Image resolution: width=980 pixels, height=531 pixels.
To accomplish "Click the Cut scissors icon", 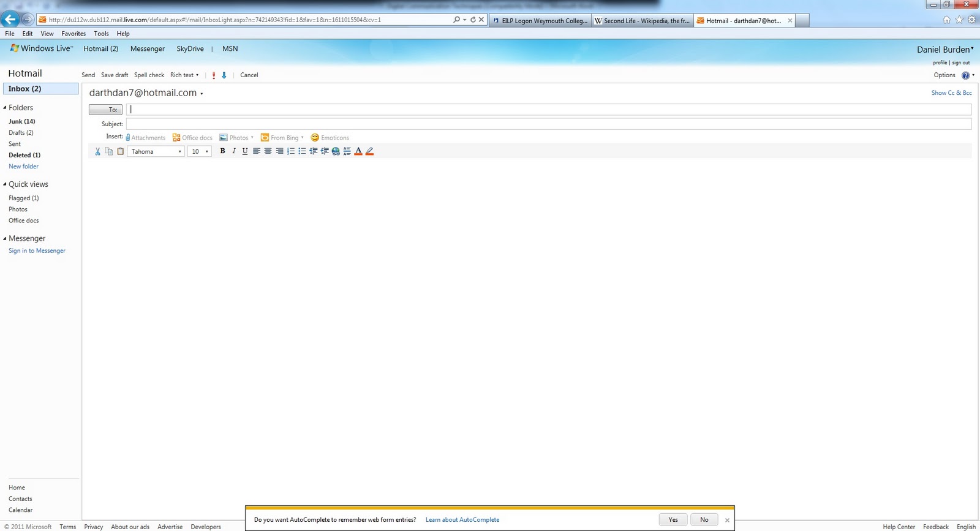I will coord(97,151).
